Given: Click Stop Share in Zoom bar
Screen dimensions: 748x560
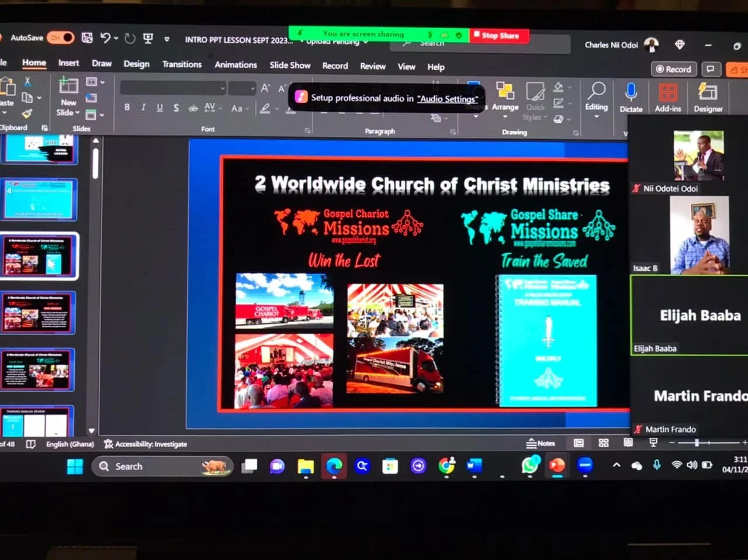Looking at the screenshot, I should 500,35.
